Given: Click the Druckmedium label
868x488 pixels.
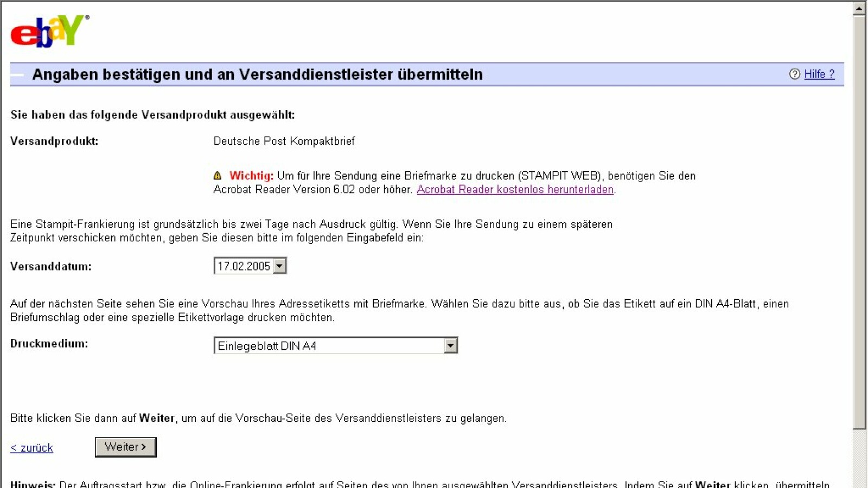Looking at the screenshot, I should pyautogui.click(x=49, y=344).
